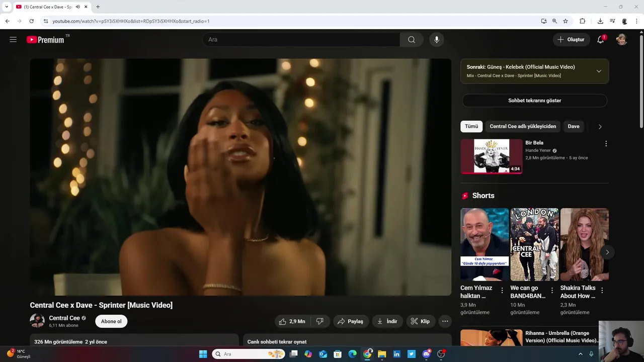Show hidden system tray icons

click(580, 354)
